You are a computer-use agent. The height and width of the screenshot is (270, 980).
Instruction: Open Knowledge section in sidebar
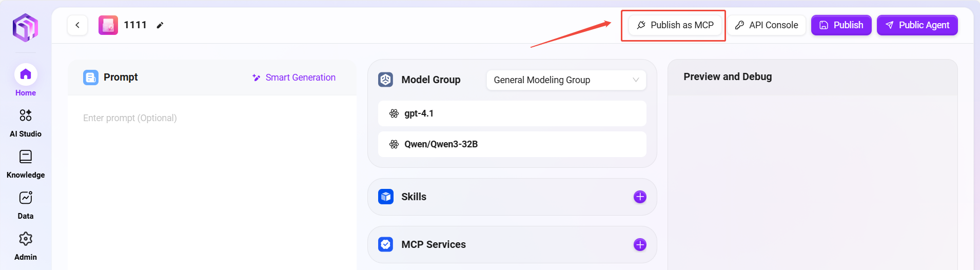coord(26,163)
